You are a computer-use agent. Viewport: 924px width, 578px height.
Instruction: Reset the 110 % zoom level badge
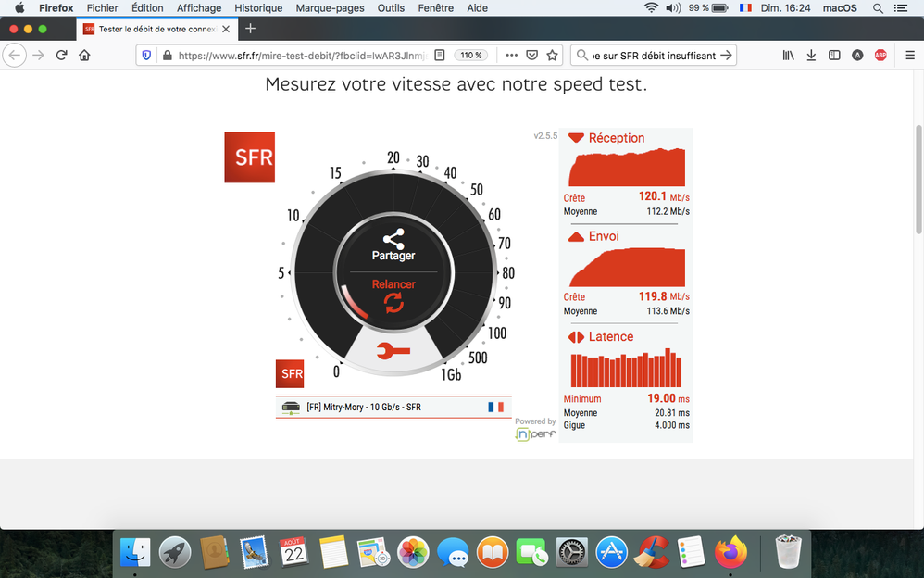point(471,56)
